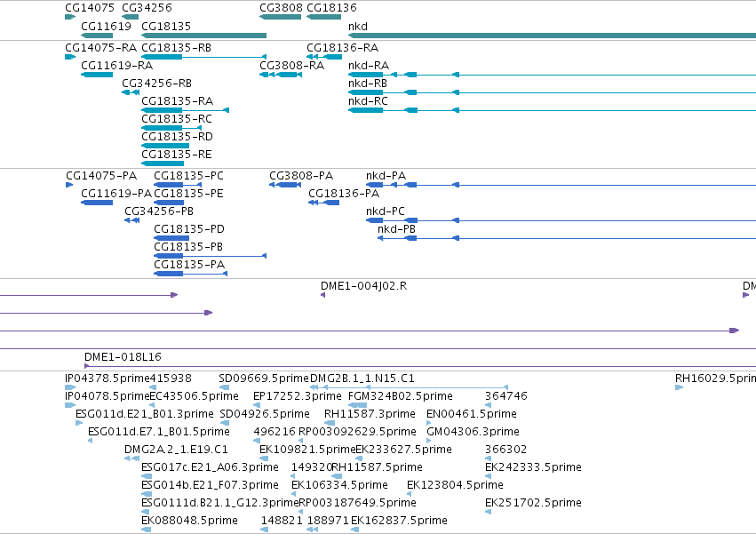Select EST EK242333.5prime
This screenshot has height=534, width=756.
point(533,468)
